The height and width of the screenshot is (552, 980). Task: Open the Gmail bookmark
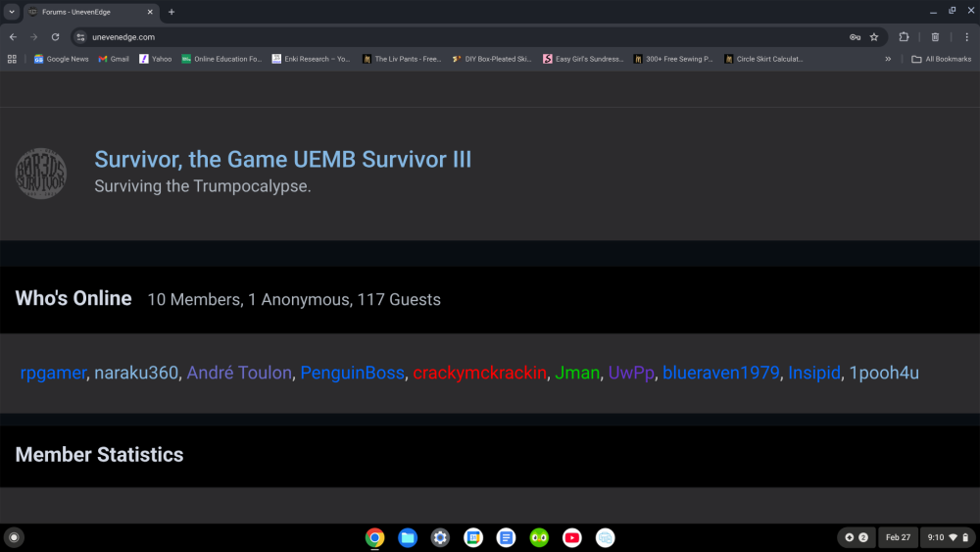pos(114,59)
